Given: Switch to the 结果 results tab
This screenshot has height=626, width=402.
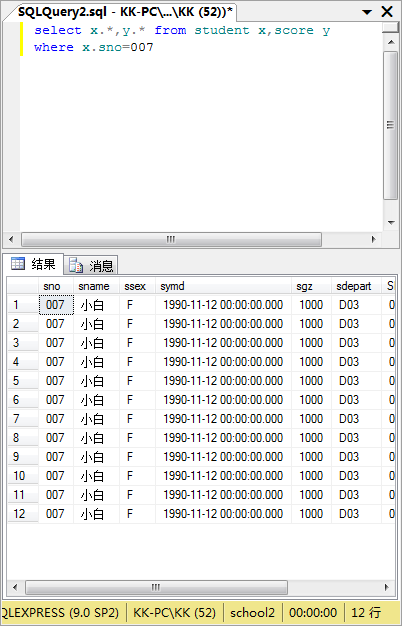Looking at the screenshot, I should pos(33,264).
